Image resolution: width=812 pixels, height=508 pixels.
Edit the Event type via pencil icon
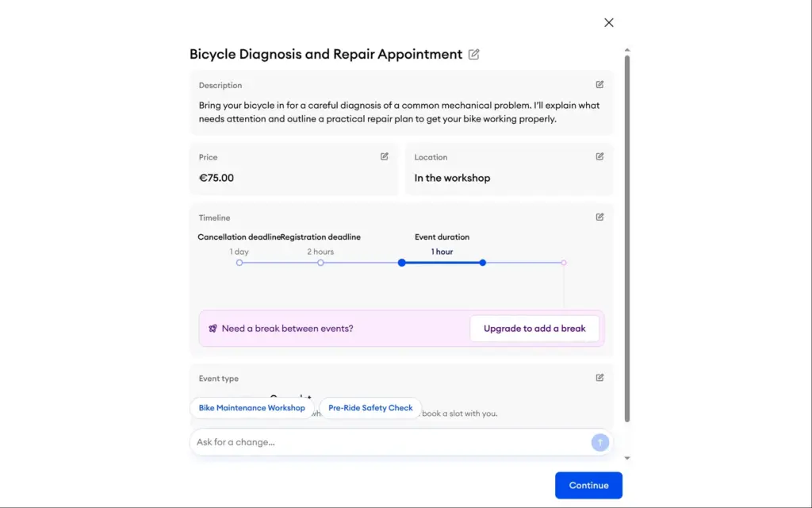(599, 377)
